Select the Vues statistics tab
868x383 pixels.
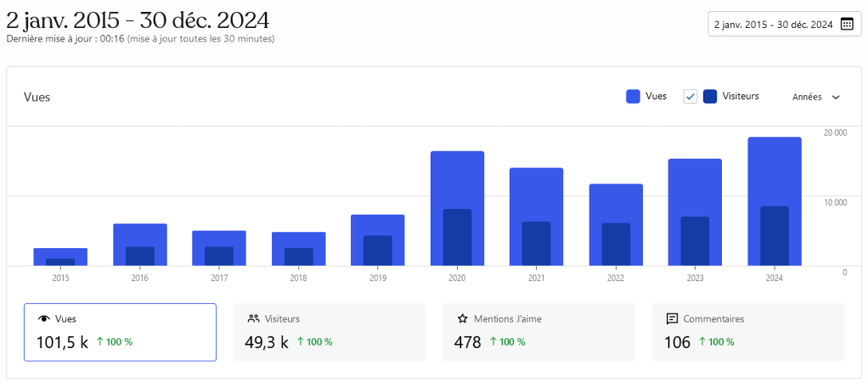tap(120, 332)
